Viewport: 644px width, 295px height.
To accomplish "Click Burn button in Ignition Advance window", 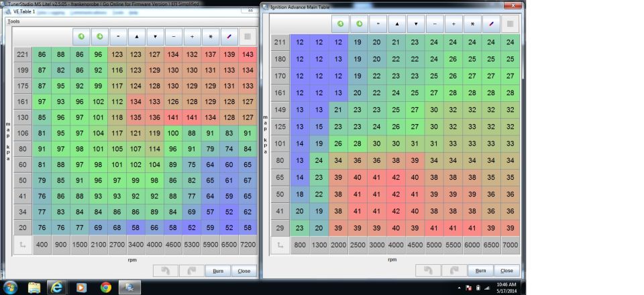I will pos(480,270).
